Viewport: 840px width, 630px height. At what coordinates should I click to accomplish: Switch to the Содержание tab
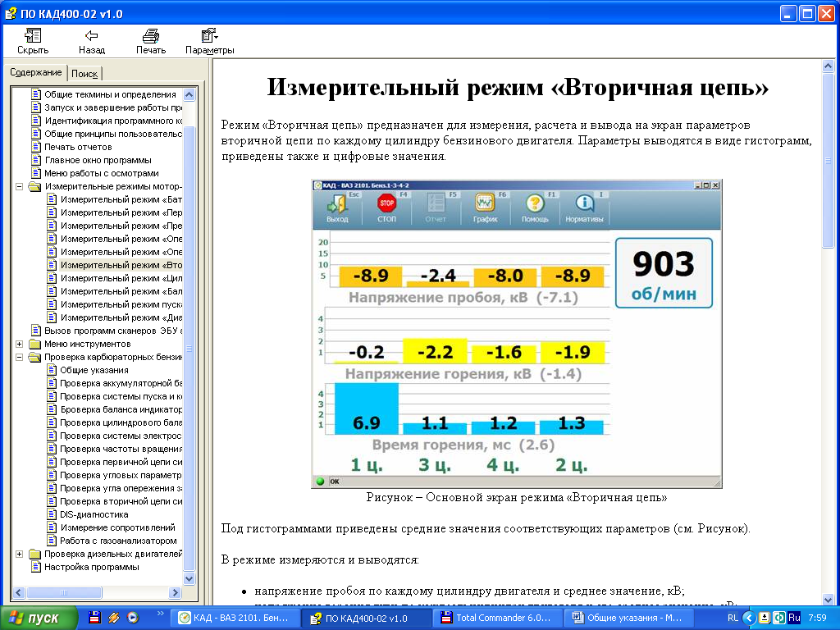(x=36, y=72)
